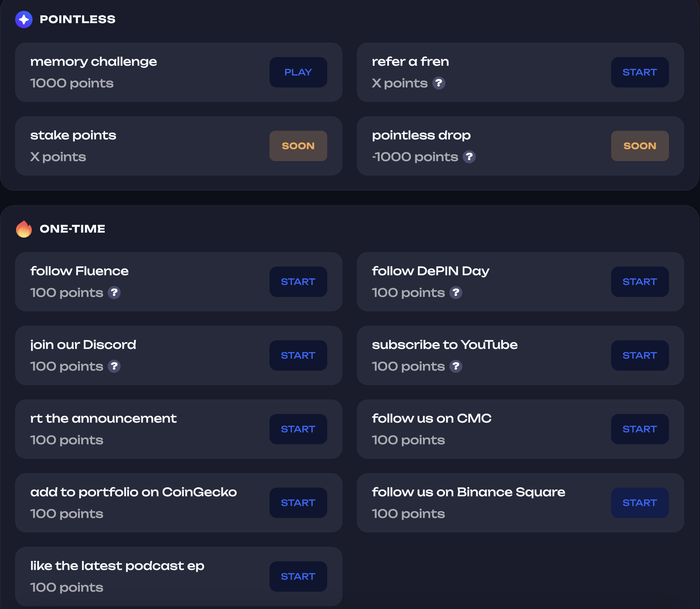Start the follow Fluence task
Screen dimensions: 700x609
[x=298, y=282]
